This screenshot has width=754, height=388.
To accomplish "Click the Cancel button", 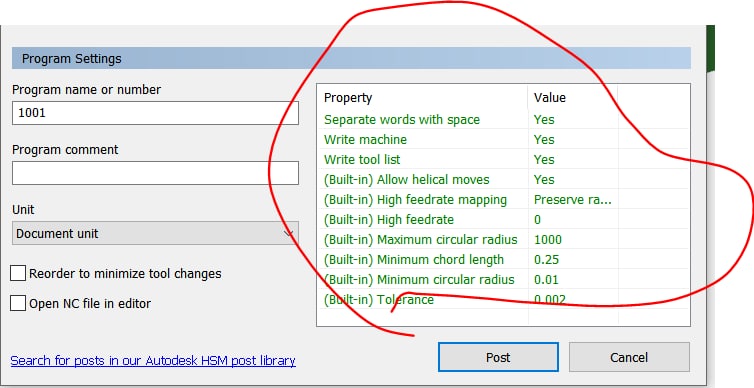I will pos(629,357).
